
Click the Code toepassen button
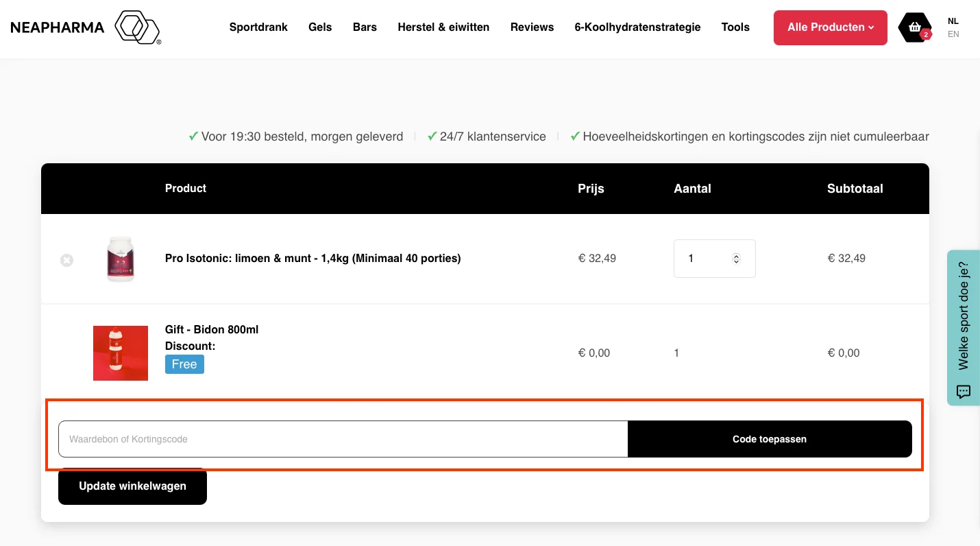click(770, 438)
